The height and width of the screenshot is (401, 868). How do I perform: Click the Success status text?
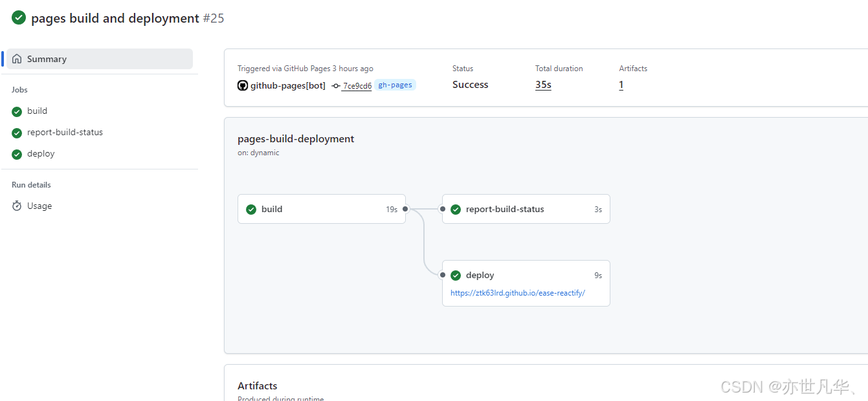(471, 85)
